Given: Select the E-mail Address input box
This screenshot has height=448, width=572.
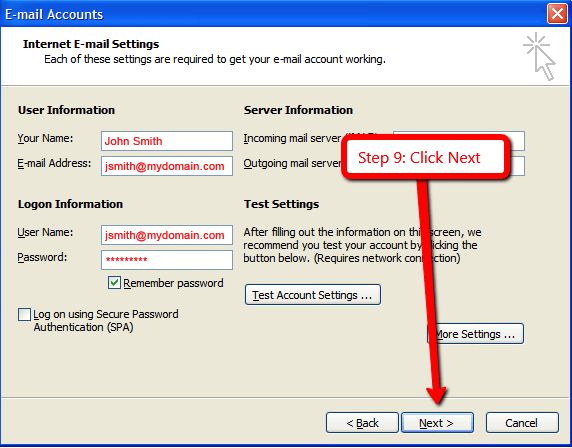Looking at the screenshot, I should 167,166.
